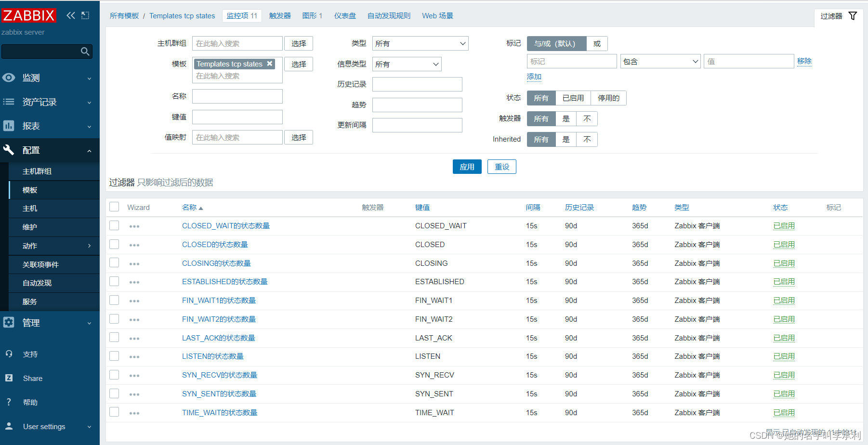Open the 监测 monitoring eye icon menu
Image resolution: width=868 pixels, height=445 pixels.
9,78
